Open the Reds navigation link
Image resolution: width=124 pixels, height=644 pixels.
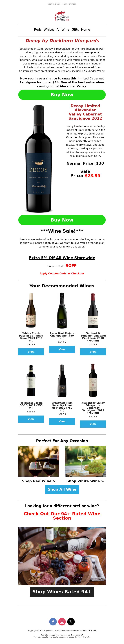point(38,30)
